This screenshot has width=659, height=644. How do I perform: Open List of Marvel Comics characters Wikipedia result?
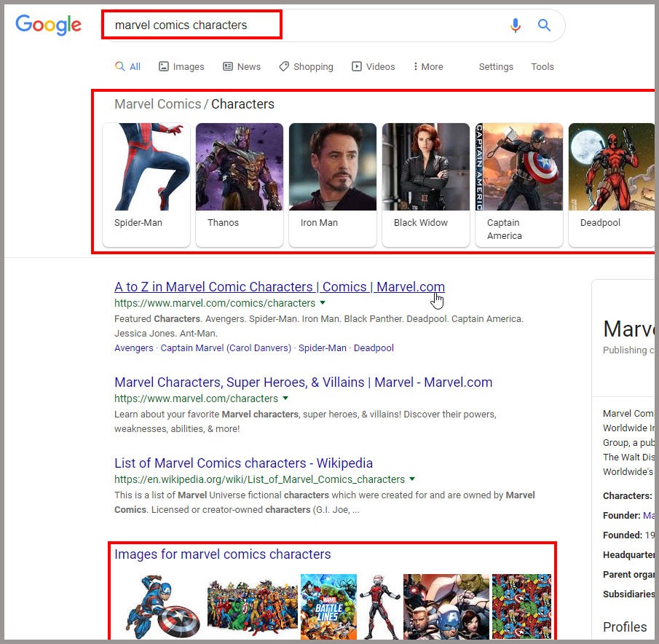(x=243, y=463)
